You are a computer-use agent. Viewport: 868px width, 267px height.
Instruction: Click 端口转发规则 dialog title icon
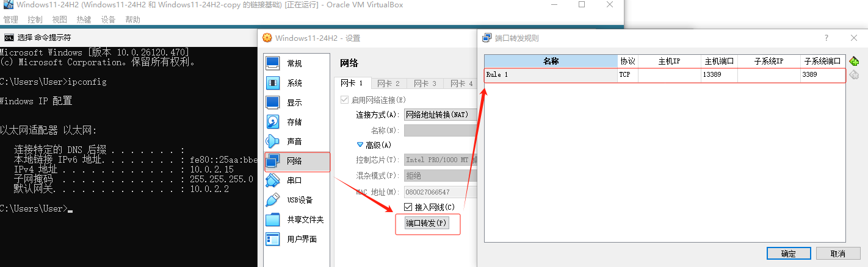click(487, 38)
